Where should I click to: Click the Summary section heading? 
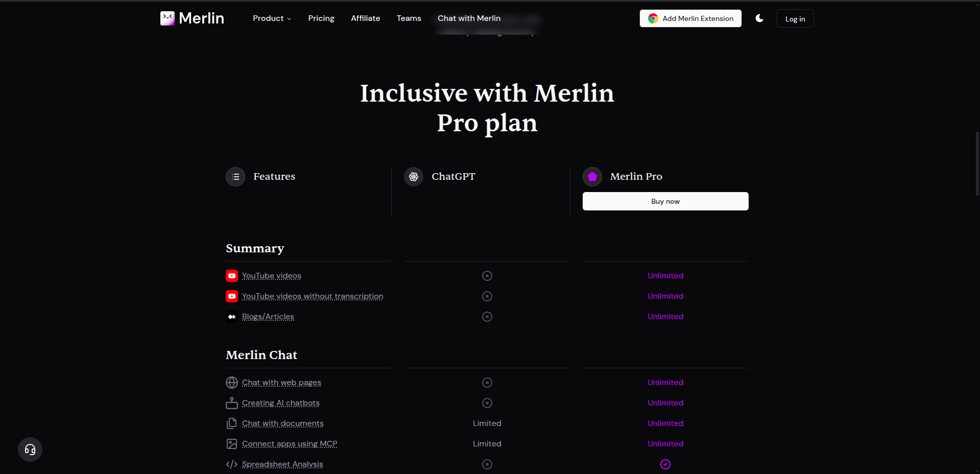255,248
